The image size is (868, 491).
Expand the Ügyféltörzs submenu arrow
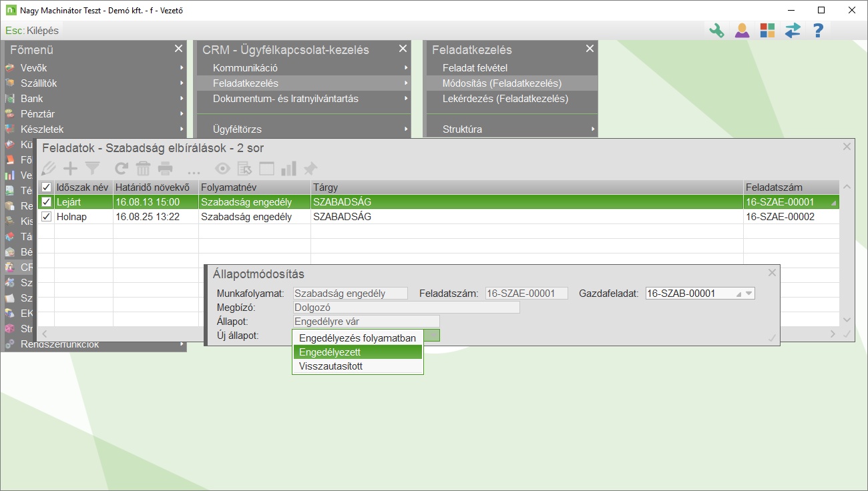click(x=406, y=129)
